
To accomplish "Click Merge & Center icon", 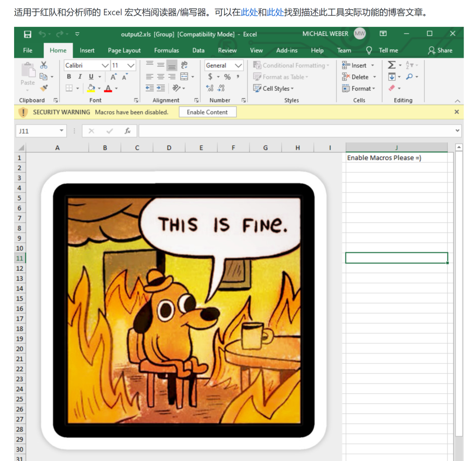I will [184, 77].
